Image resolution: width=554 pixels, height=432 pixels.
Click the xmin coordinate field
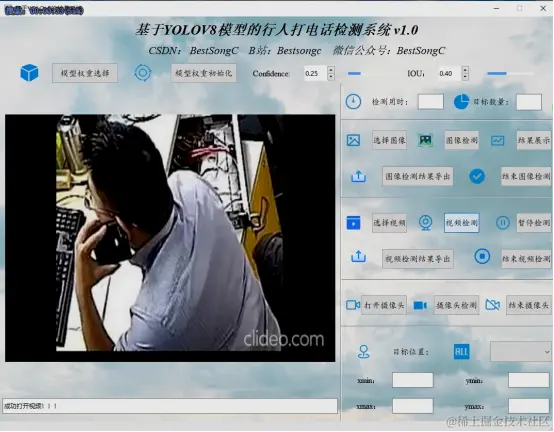pos(413,380)
